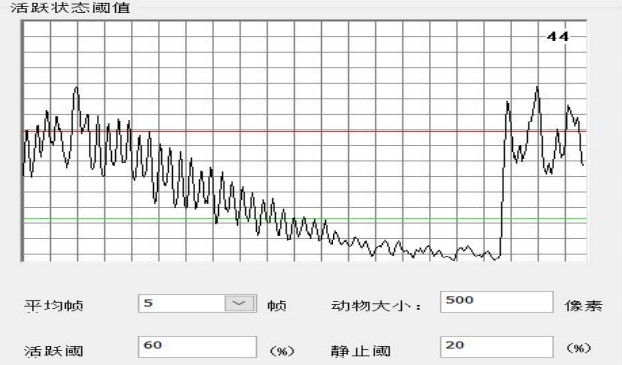The width and height of the screenshot is (622, 365).
Task: Click the 像素 unit label
Action: [584, 305]
